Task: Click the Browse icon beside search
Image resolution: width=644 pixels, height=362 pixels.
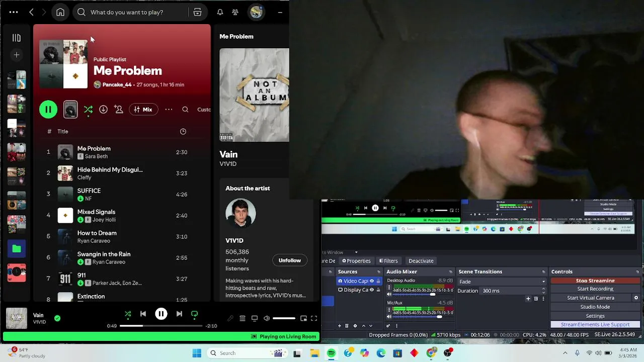Action: (197, 12)
